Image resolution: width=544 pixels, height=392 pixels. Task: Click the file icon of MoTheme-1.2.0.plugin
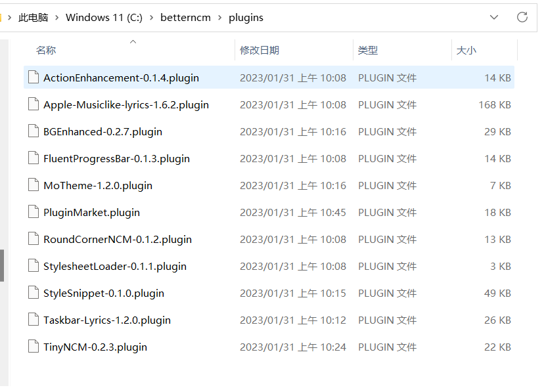click(x=34, y=185)
